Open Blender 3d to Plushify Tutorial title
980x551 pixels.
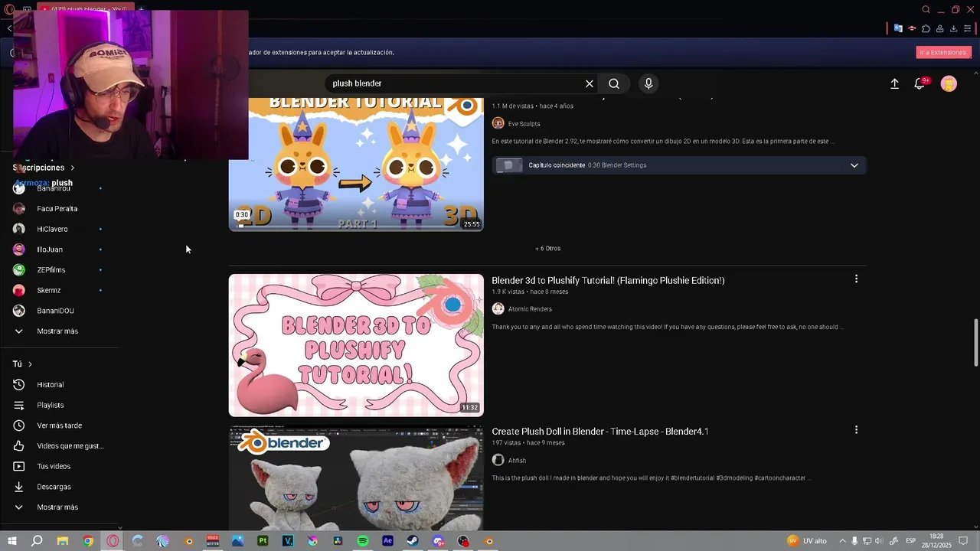608,280
